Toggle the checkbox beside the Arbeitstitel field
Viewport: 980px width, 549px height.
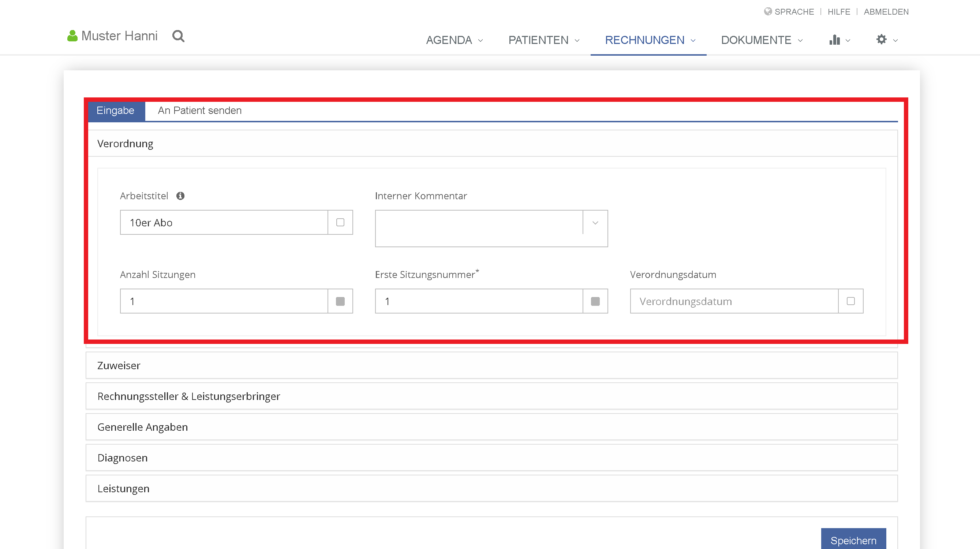[x=340, y=222]
